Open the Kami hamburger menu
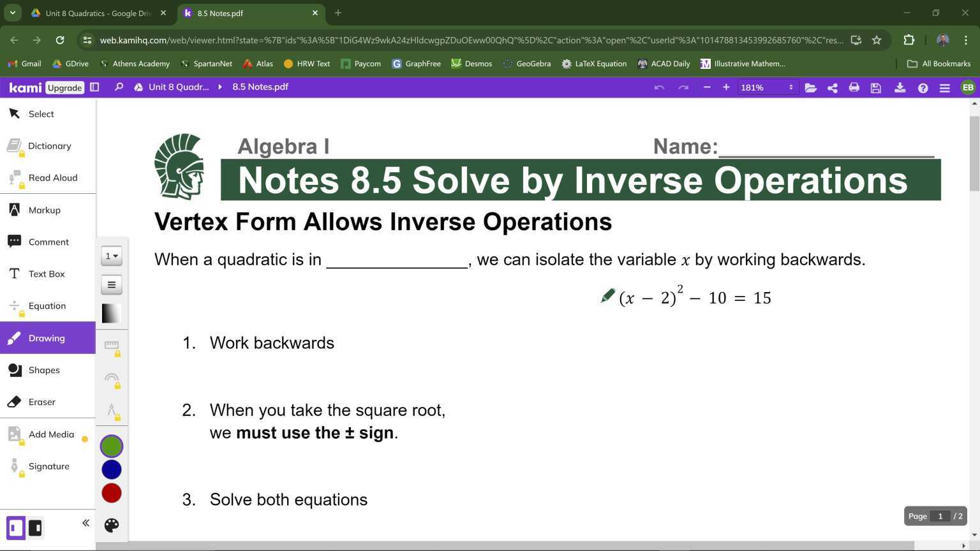Image resolution: width=980 pixels, height=551 pixels. 945,87
